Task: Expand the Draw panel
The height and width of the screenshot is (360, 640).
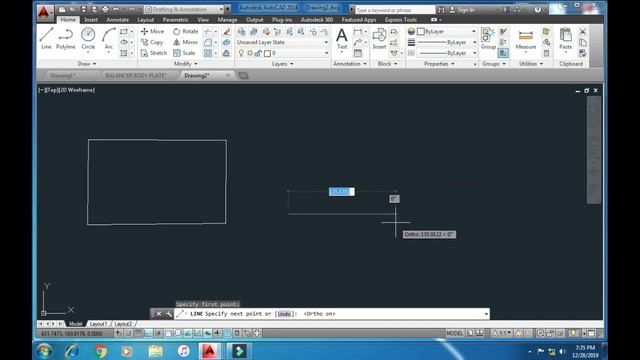Action: point(87,64)
